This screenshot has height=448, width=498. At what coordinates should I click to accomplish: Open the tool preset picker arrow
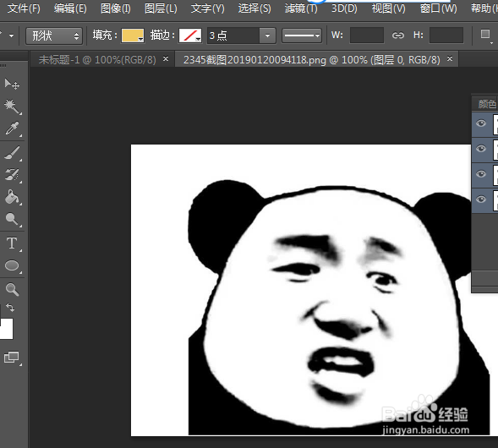tap(12, 36)
